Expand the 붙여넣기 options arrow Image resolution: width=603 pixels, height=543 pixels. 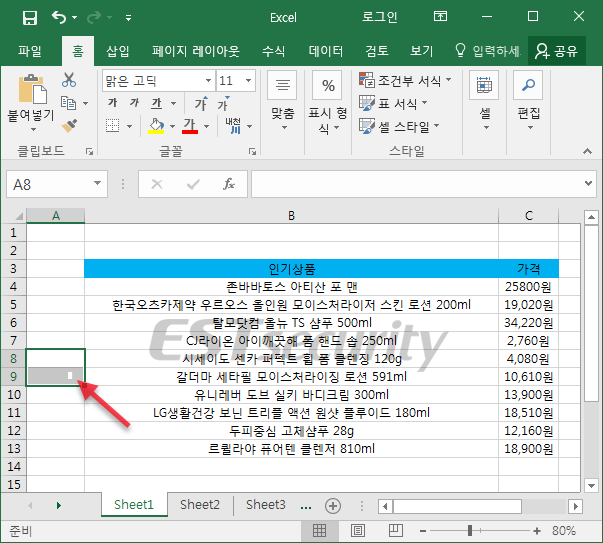click(33, 129)
